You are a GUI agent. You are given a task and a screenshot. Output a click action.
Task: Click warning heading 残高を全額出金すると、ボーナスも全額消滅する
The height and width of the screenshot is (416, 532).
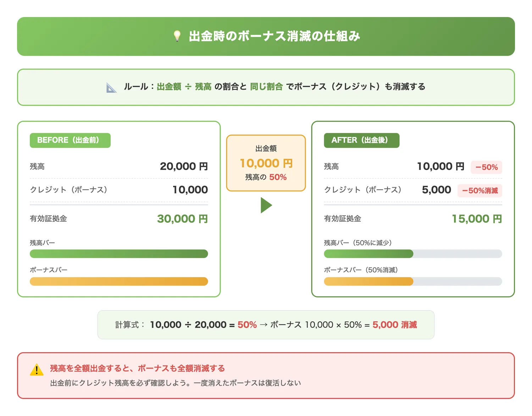[x=138, y=368]
